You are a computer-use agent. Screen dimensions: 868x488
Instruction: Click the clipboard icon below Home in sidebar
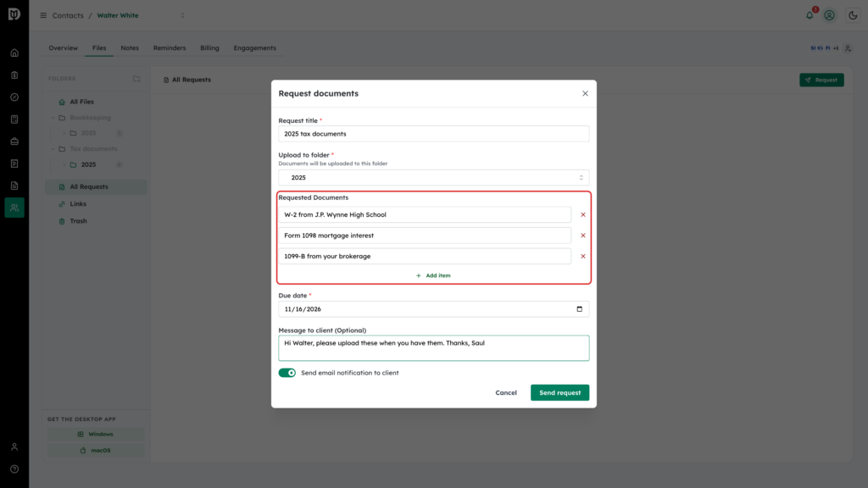pyautogui.click(x=14, y=75)
